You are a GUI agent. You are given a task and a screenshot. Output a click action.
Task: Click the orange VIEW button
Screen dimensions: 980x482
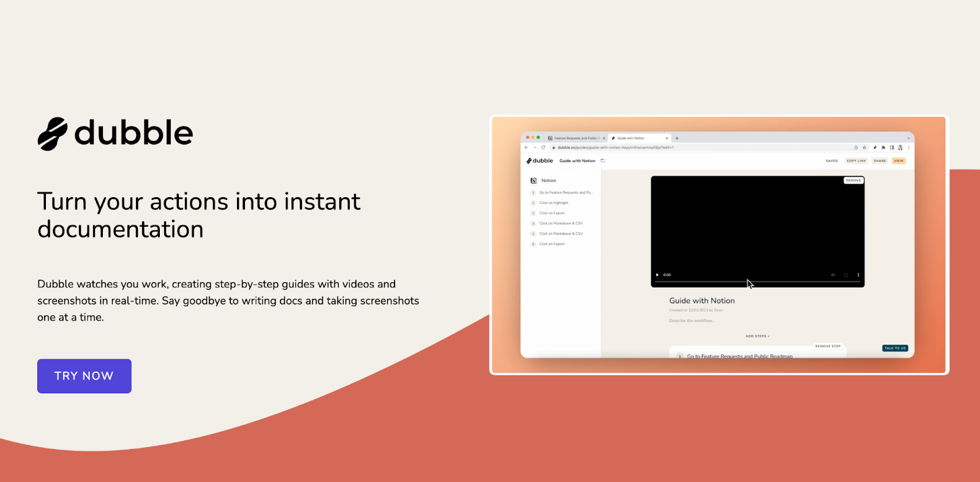tap(899, 161)
